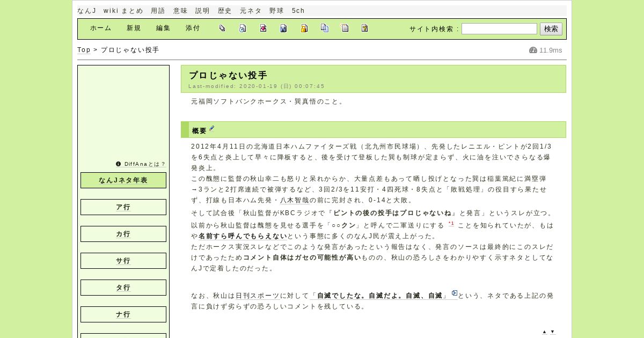Open the help question mark icon
This screenshot has height=338, width=644.
tap(365, 28)
